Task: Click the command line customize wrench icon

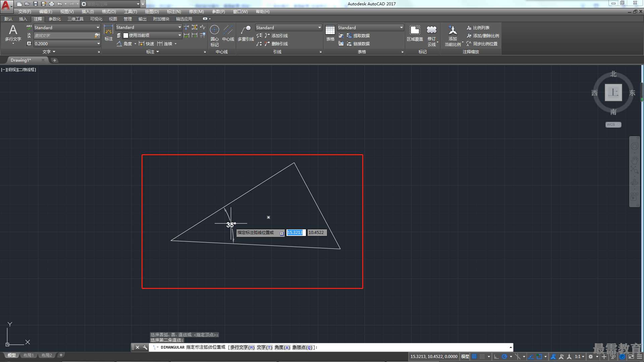Action: click(145, 347)
